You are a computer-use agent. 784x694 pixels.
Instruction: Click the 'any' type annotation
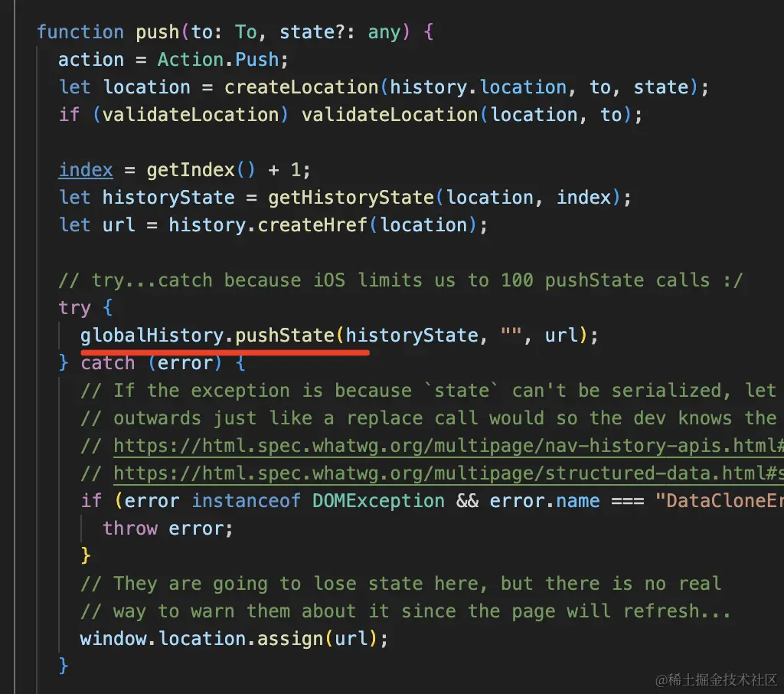click(384, 32)
